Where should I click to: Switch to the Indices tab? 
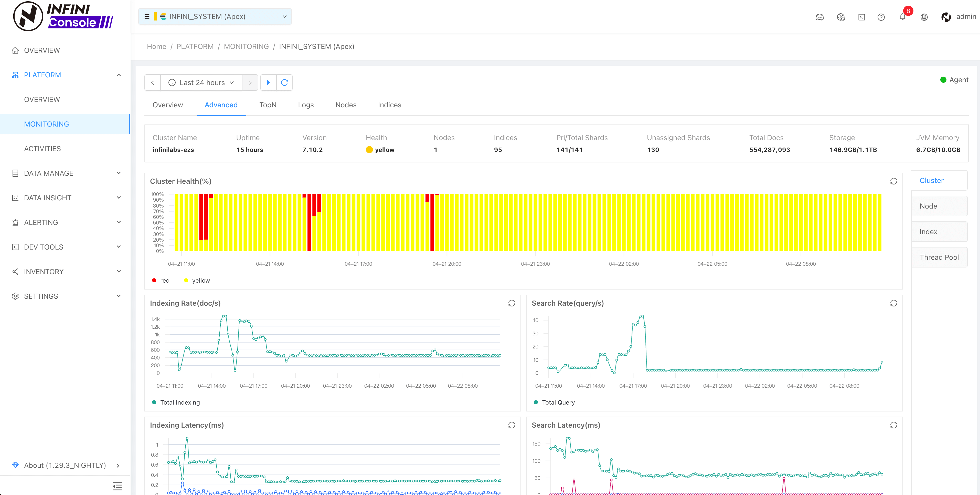pyautogui.click(x=389, y=105)
